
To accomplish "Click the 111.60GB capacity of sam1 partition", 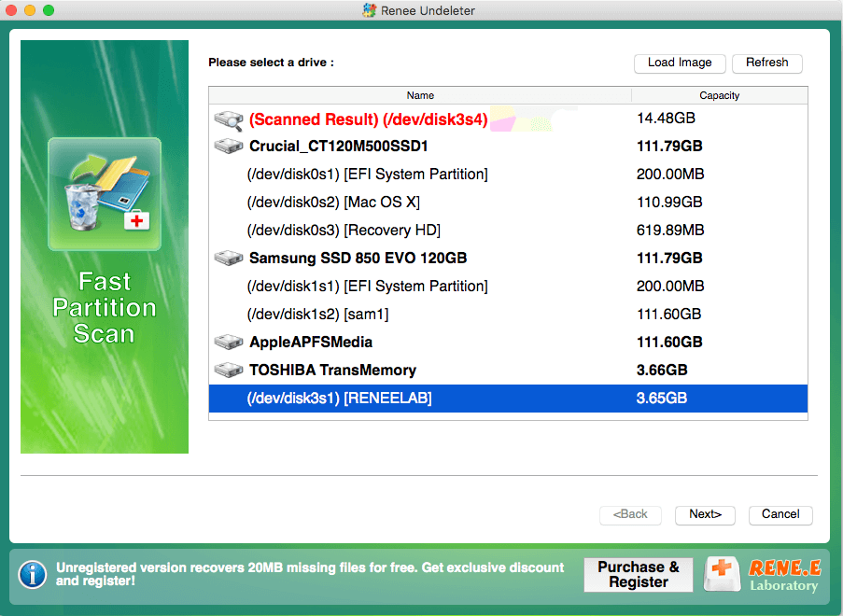I will [x=668, y=314].
